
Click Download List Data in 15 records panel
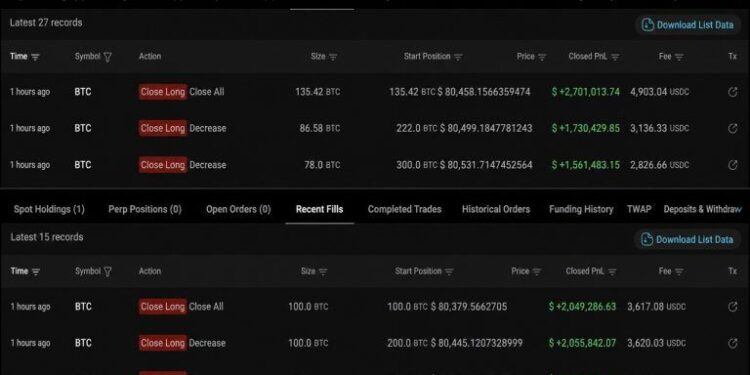pos(687,240)
